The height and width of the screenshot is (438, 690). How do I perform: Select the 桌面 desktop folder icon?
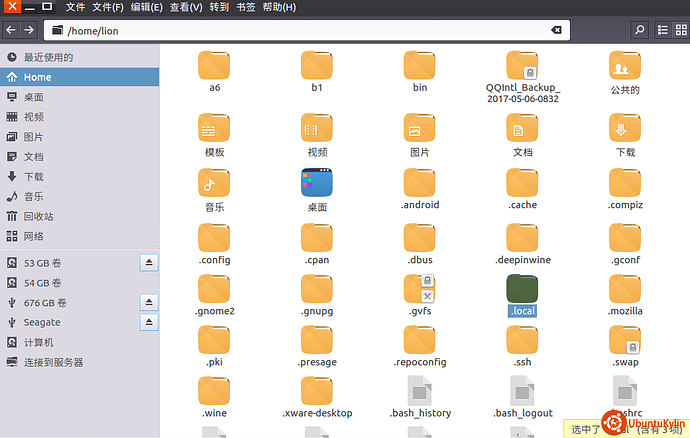click(317, 190)
